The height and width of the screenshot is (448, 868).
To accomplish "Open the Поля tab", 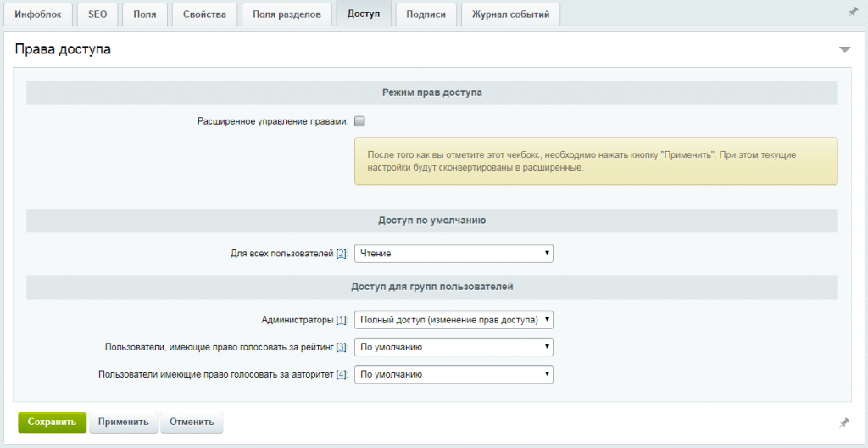I will point(144,14).
